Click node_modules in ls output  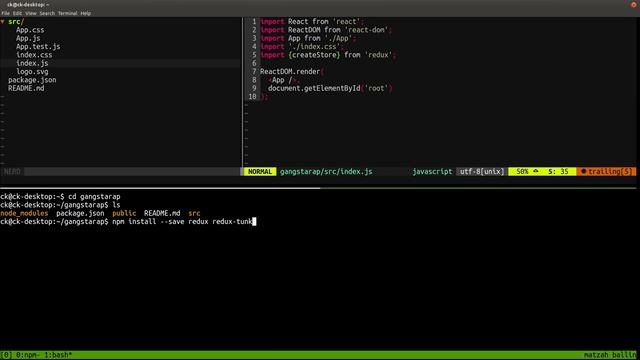pos(24,213)
